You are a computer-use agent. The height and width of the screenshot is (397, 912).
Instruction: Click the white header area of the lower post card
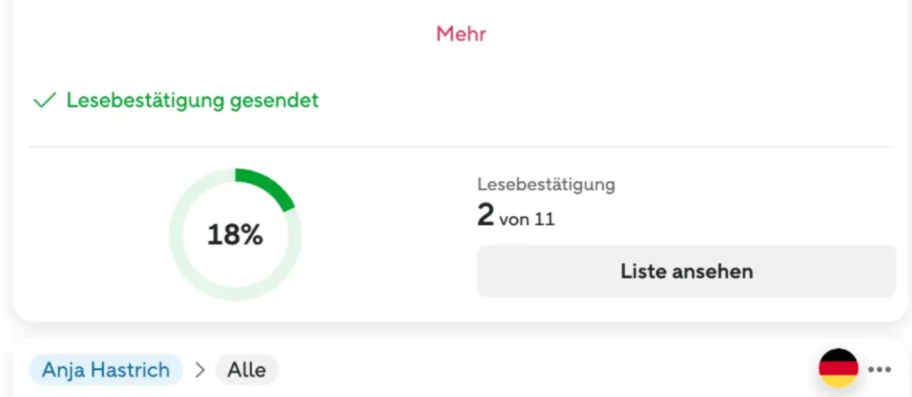(x=523, y=370)
